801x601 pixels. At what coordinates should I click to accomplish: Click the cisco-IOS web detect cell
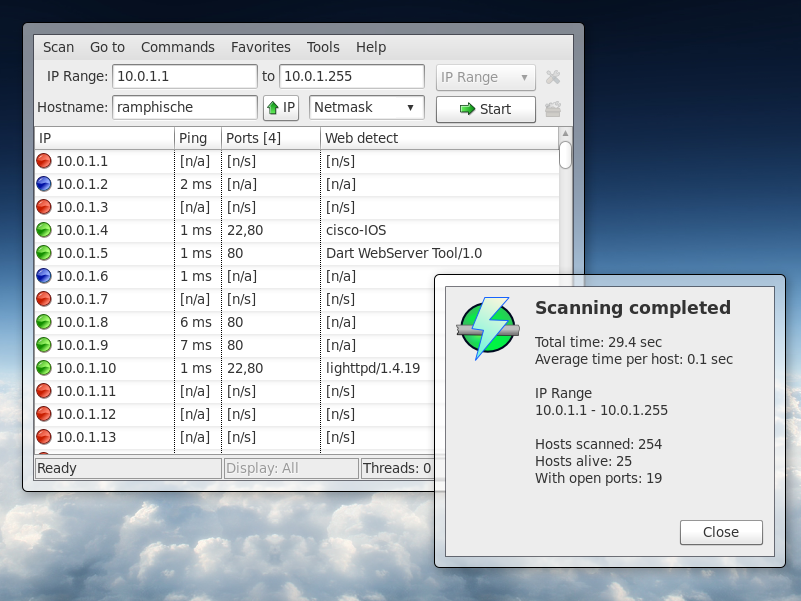(356, 230)
